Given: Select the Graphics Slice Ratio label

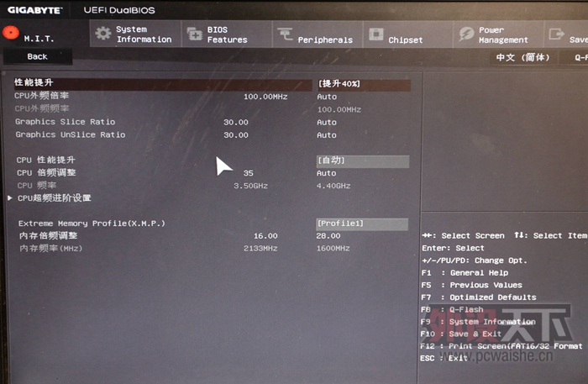Looking at the screenshot, I should pyautogui.click(x=66, y=122).
